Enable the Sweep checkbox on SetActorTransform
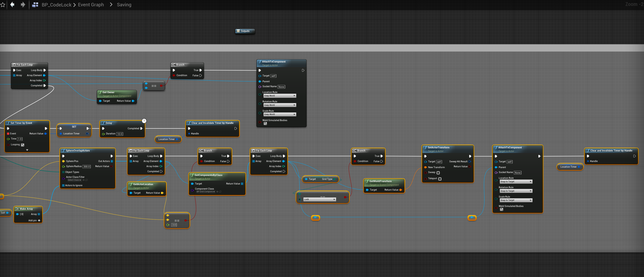Image resolution: width=644 pixels, height=277 pixels. pos(438,173)
